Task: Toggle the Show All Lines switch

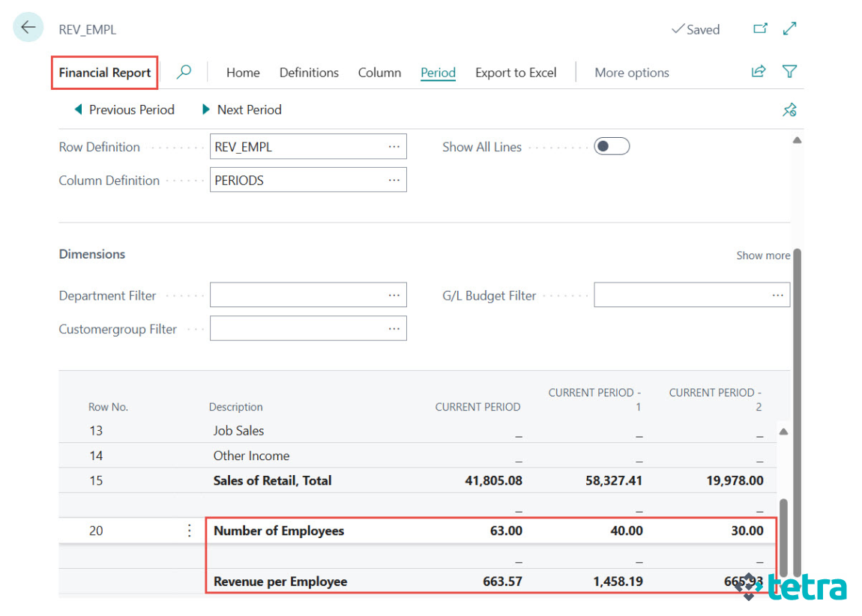Action: (x=612, y=146)
